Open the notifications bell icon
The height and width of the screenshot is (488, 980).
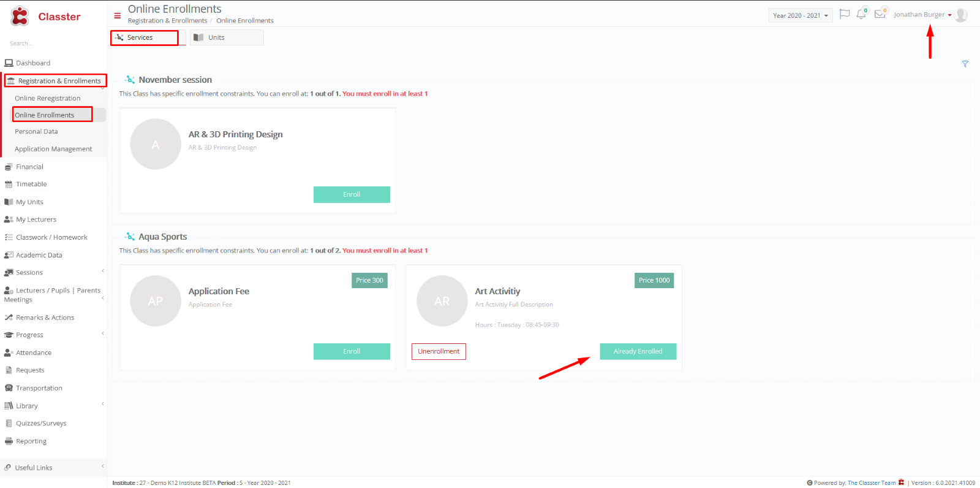[861, 14]
